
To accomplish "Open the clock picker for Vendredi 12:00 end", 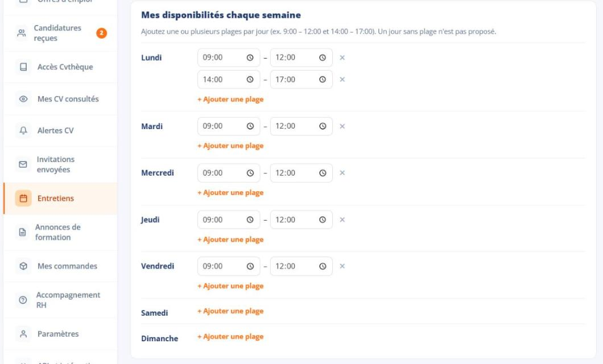I will [x=323, y=266].
